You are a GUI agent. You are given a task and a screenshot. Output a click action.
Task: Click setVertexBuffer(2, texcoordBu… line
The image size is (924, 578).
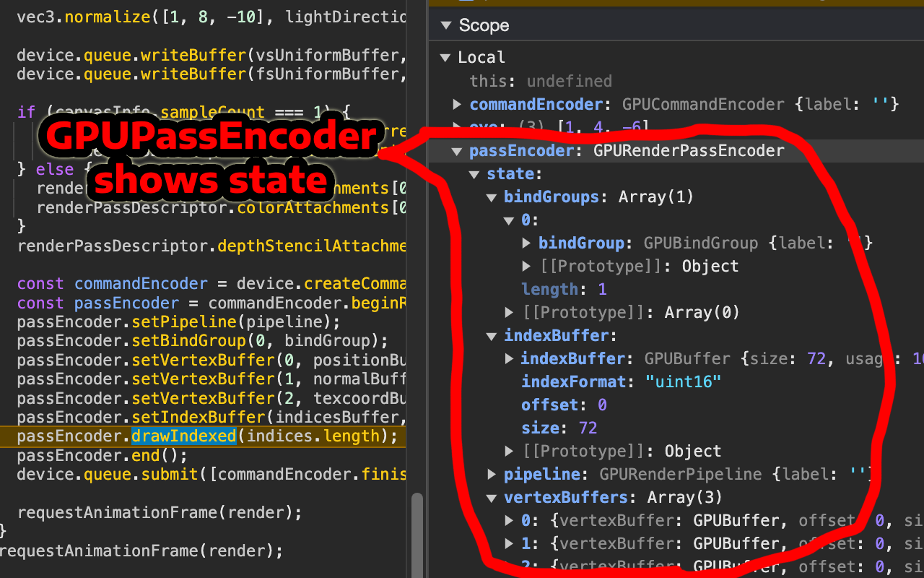(x=212, y=398)
